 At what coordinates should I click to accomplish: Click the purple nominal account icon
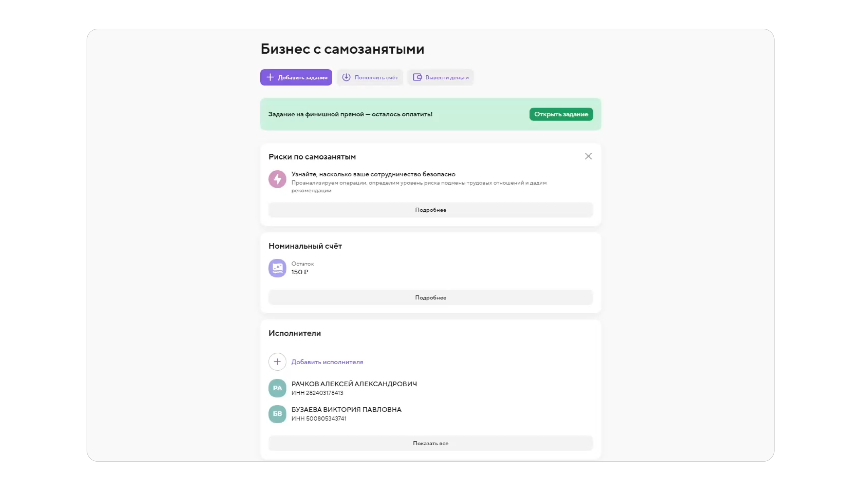coord(277,268)
